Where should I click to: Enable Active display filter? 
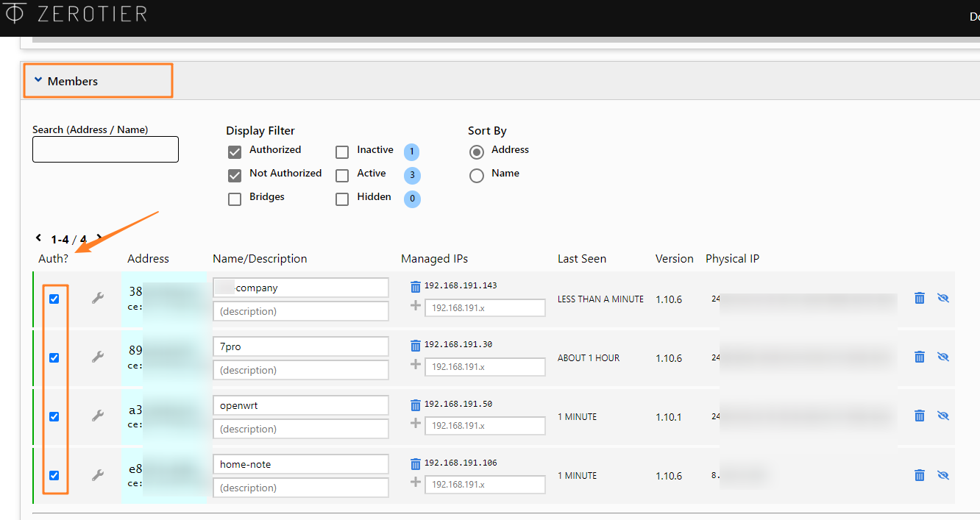click(x=342, y=176)
